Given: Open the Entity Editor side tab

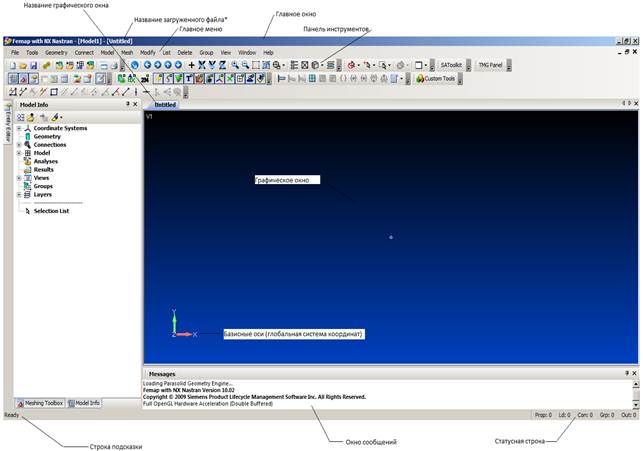Looking at the screenshot, I should coord(8,123).
